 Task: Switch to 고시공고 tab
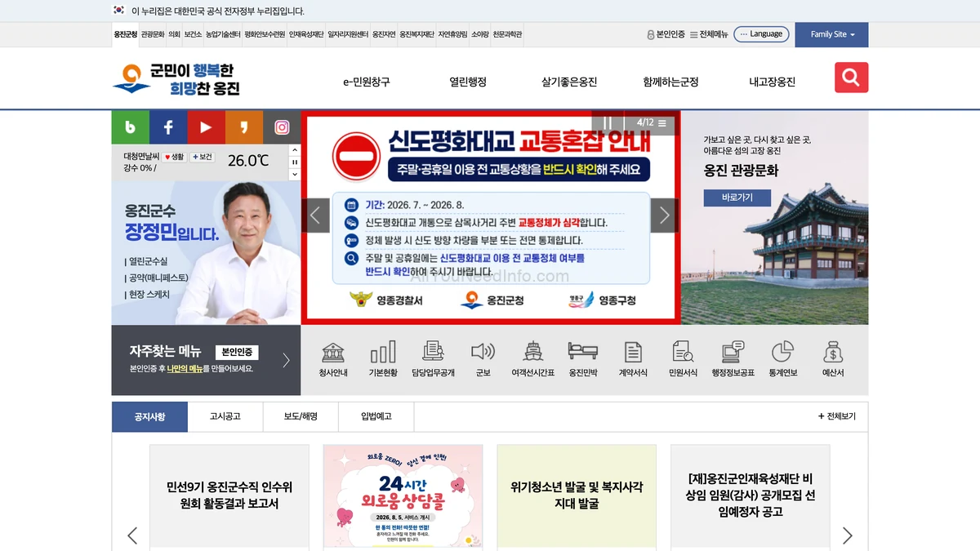pos(225,416)
